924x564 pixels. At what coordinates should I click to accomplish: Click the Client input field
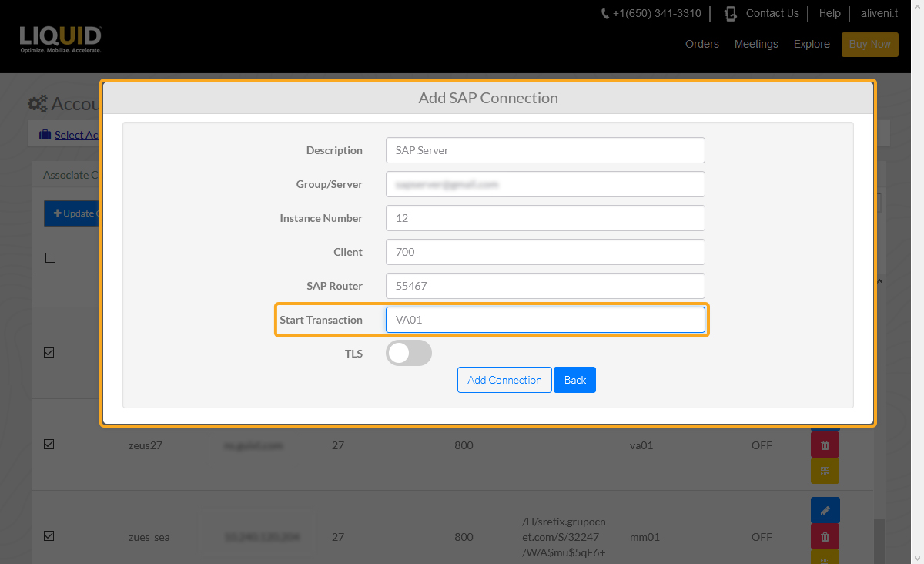(x=545, y=252)
